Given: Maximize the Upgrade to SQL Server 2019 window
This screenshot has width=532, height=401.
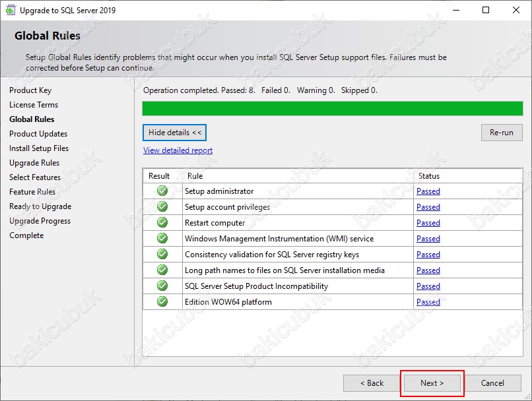Looking at the screenshot, I should tap(486, 10).
